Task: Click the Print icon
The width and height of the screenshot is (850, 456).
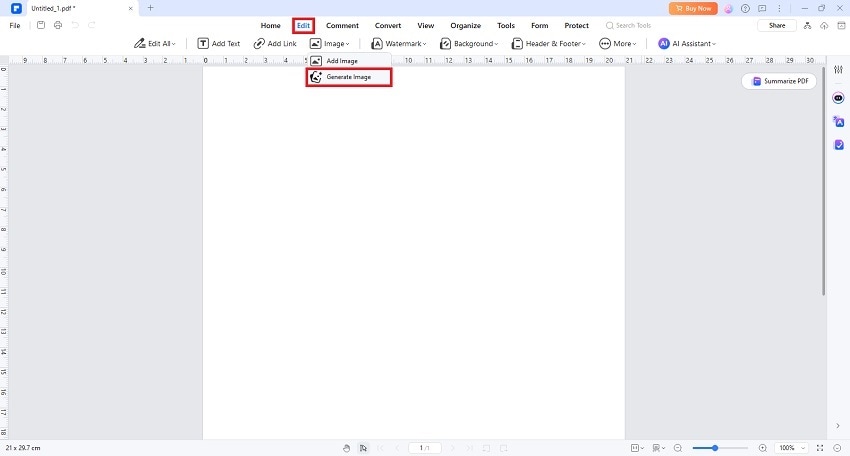Action: 58,25
